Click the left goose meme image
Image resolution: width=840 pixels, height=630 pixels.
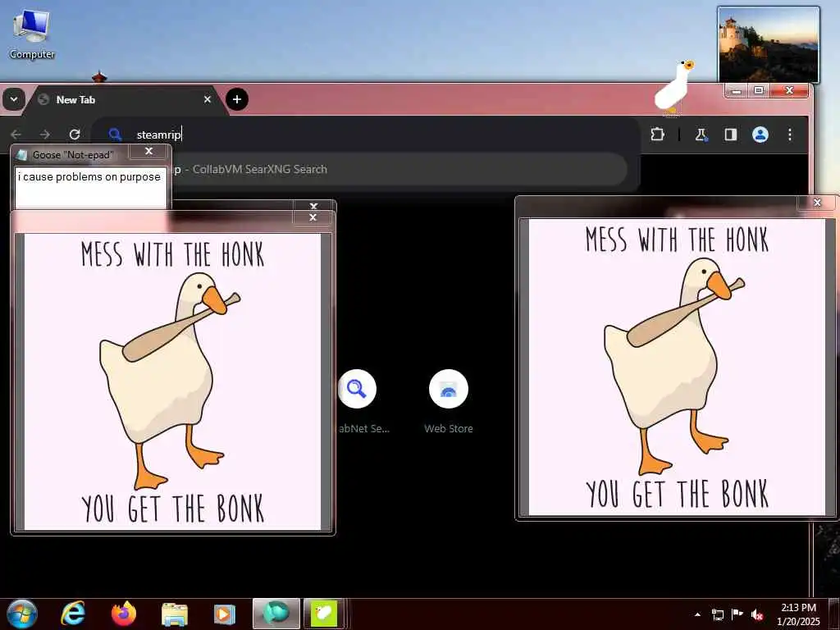pos(172,381)
